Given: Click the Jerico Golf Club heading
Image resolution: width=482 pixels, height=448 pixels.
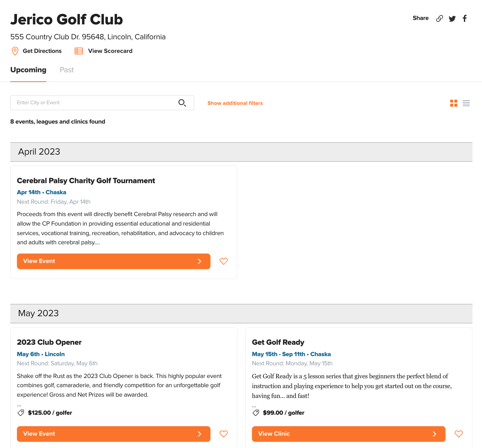Looking at the screenshot, I should [67, 20].
